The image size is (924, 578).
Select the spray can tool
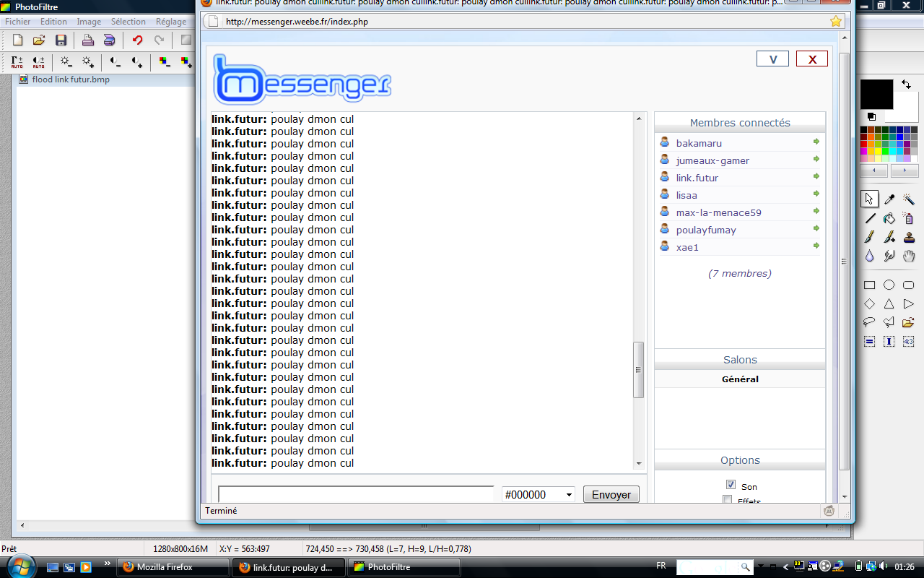tap(909, 218)
